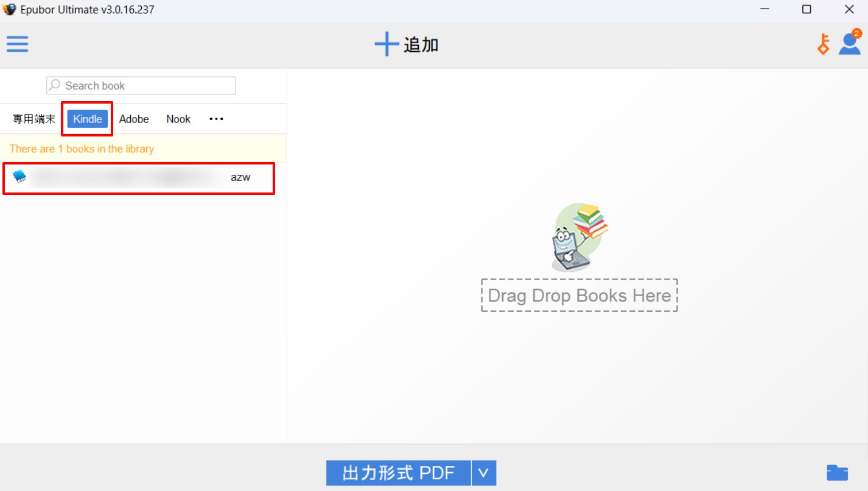Viewport: 868px width, 491px height.
Task: Select the Kindle tab
Action: click(88, 119)
